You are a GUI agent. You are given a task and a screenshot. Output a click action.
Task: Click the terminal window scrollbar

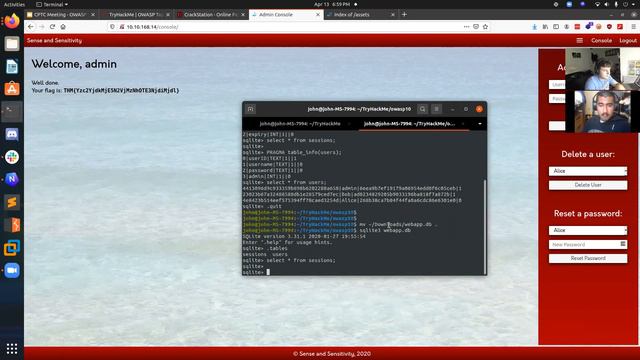click(x=484, y=227)
